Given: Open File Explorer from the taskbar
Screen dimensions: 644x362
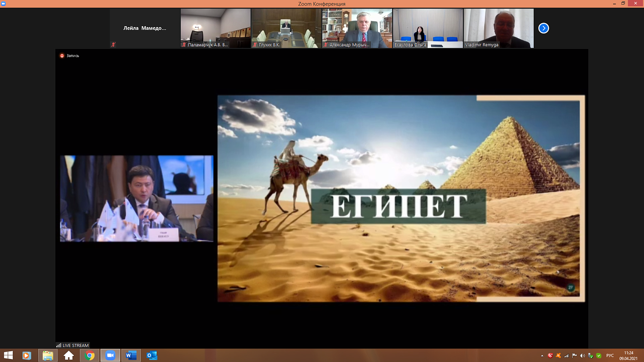Looking at the screenshot, I should 48,356.
